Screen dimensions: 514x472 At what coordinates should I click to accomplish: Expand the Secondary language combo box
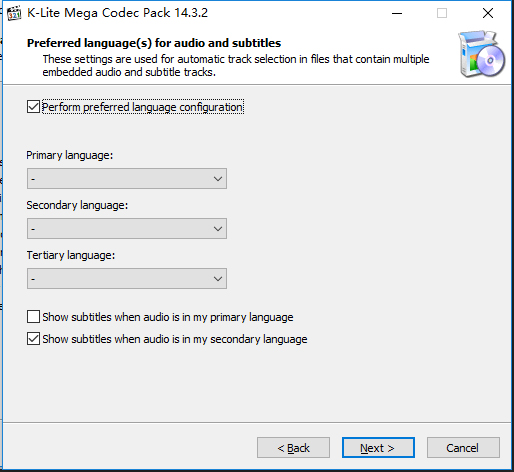click(x=127, y=229)
